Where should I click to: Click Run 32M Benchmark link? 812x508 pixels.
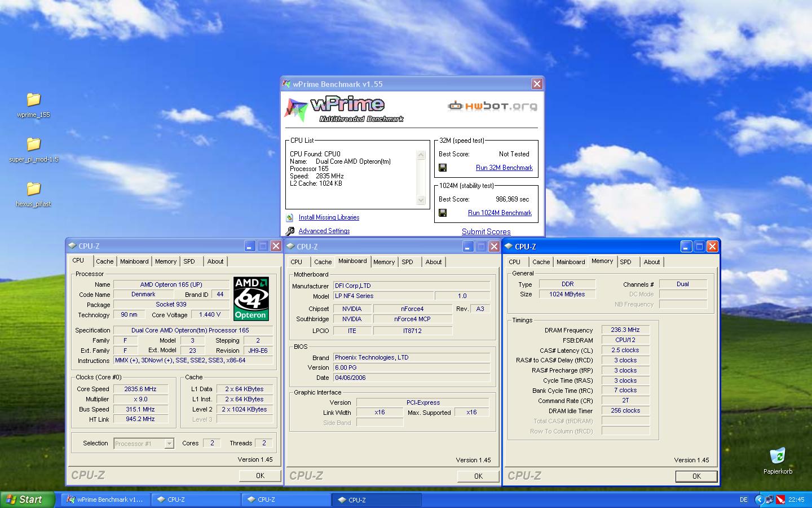coord(504,168)
